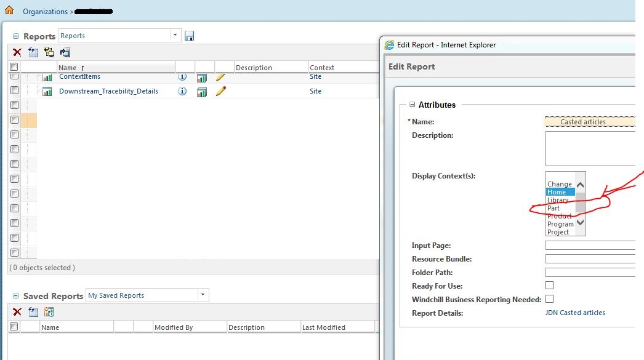The width and height of the screenshot is (644, 360).
Task: Collapse the Attributes section
Action: [413, 105]
